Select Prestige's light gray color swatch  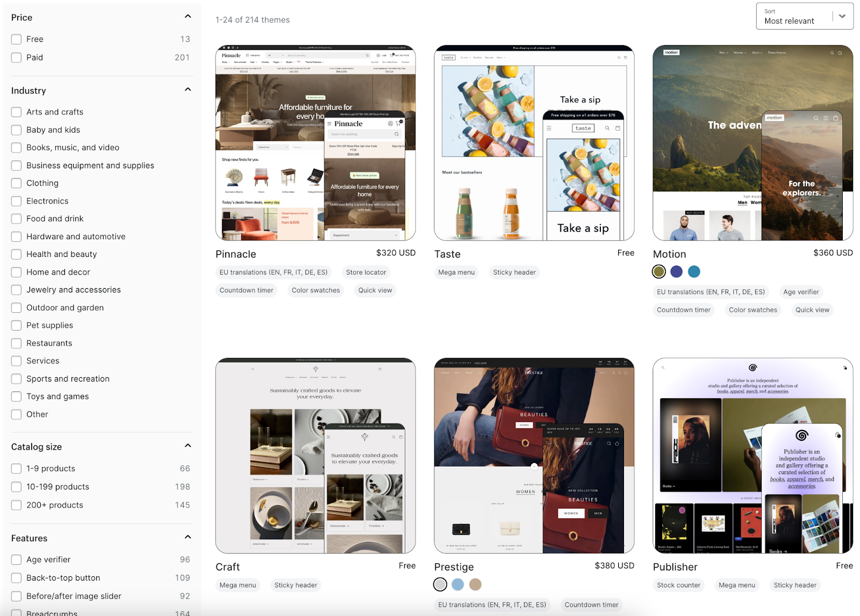440,584
